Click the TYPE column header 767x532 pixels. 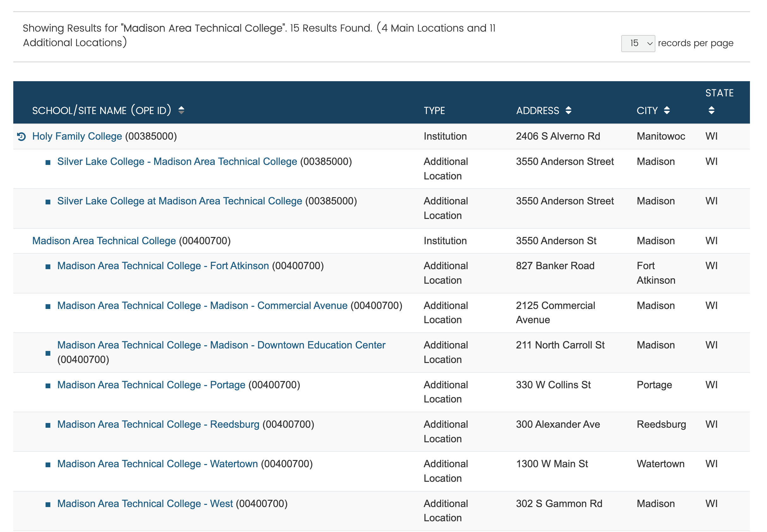click(x=434, y=110)
